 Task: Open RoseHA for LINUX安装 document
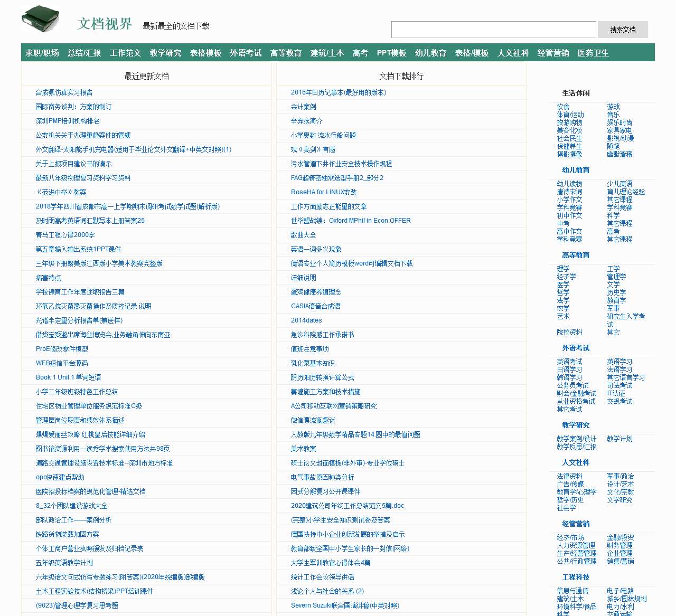(323, 192)
